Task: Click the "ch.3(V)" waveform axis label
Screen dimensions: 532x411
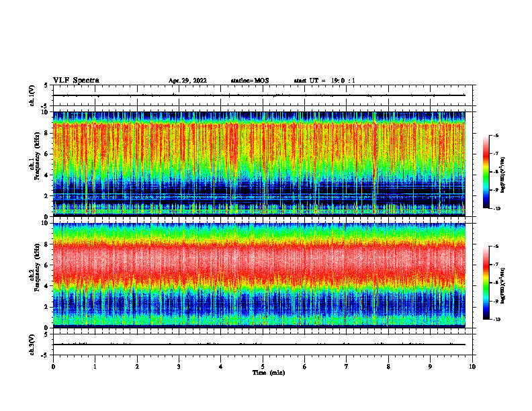Action: pos(32,345)
